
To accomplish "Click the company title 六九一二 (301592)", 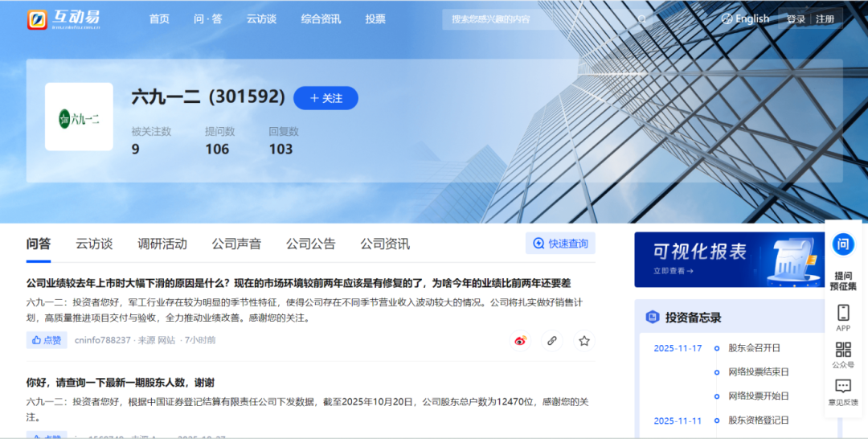I will point(208,96).
